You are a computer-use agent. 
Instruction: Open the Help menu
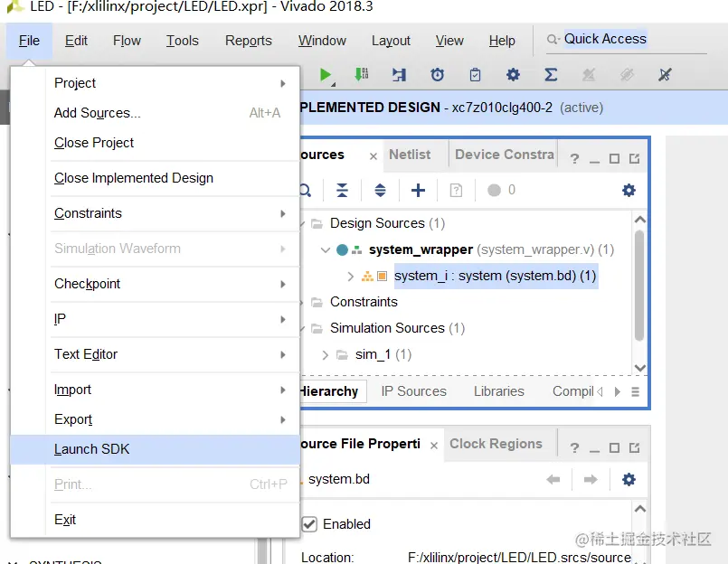pos(502,41)
